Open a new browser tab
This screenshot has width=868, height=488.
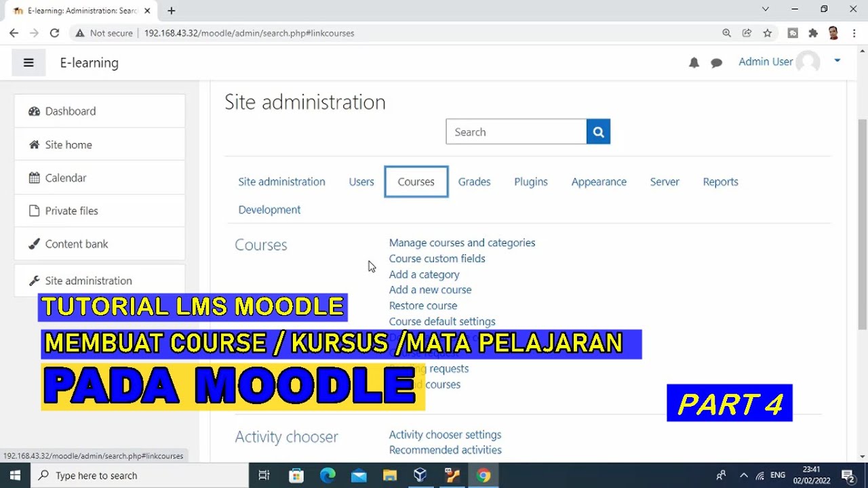171,10
